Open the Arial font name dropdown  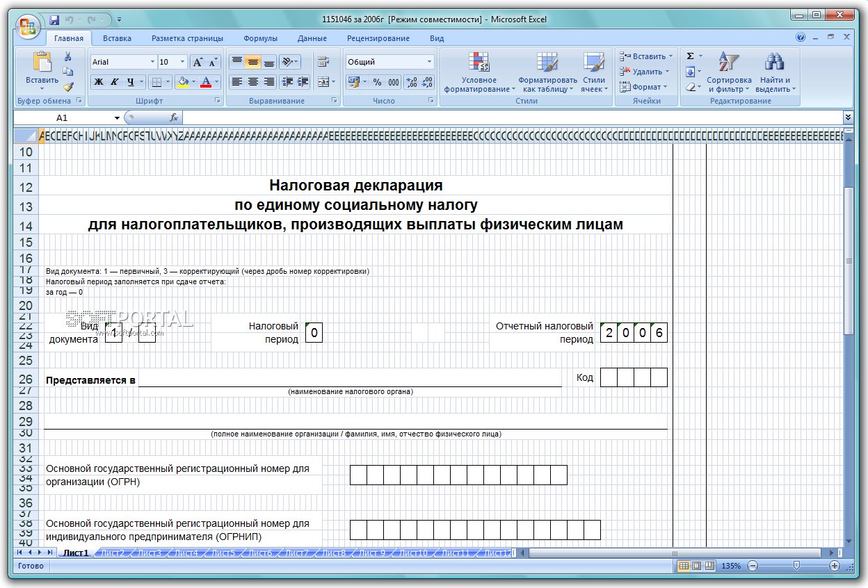pos(152,62)
